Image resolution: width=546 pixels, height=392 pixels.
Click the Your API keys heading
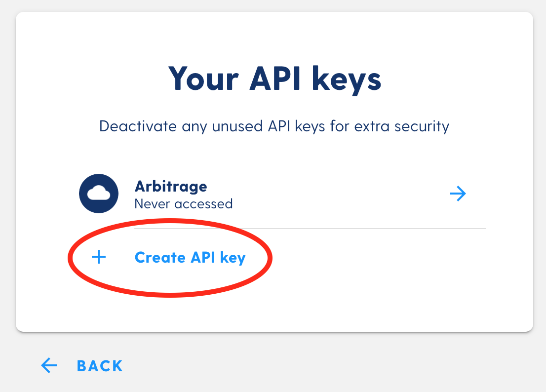coord(275,79)
